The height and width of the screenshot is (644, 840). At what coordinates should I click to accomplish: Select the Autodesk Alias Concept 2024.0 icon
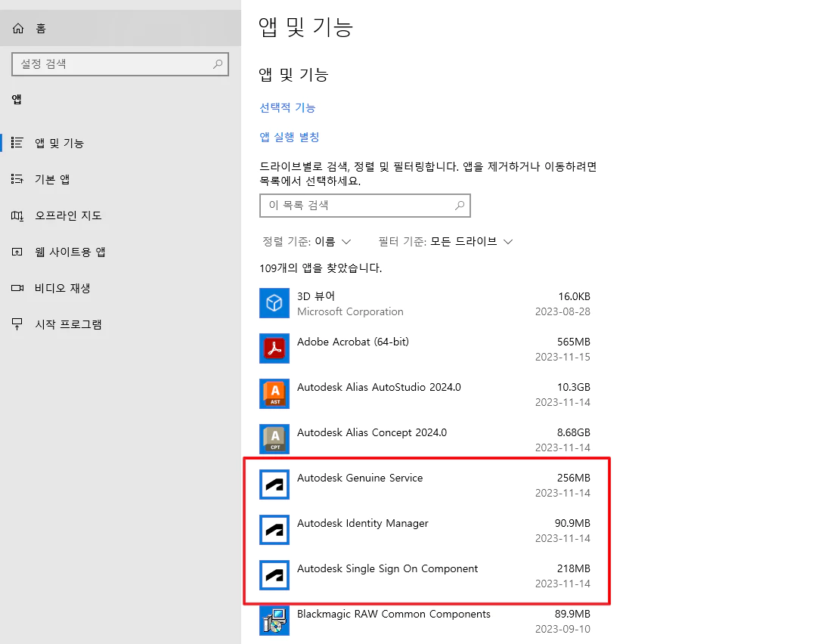274,439
